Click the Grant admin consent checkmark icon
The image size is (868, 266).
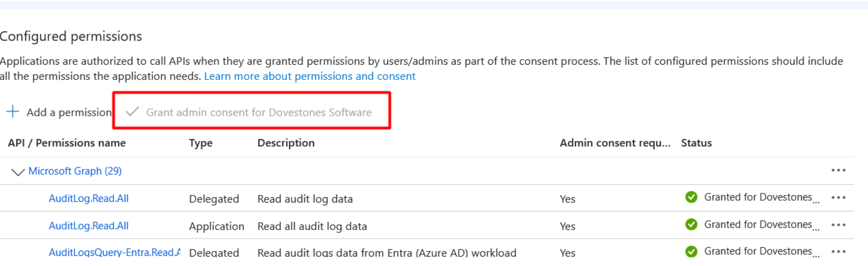click(132, 112)
